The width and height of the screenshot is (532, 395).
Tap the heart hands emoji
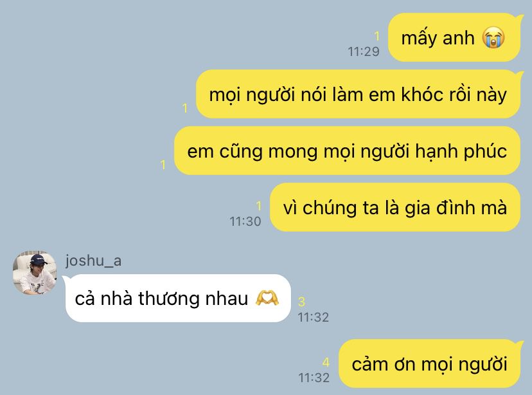click(267, 298)
